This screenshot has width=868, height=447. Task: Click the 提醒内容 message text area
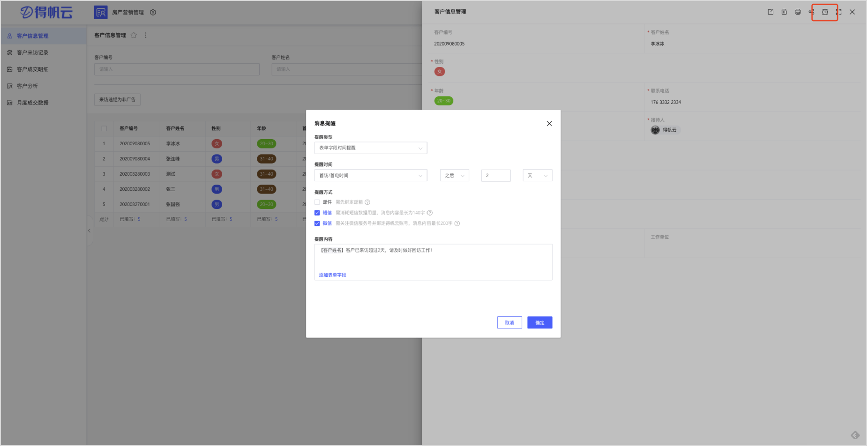[434, 262]
